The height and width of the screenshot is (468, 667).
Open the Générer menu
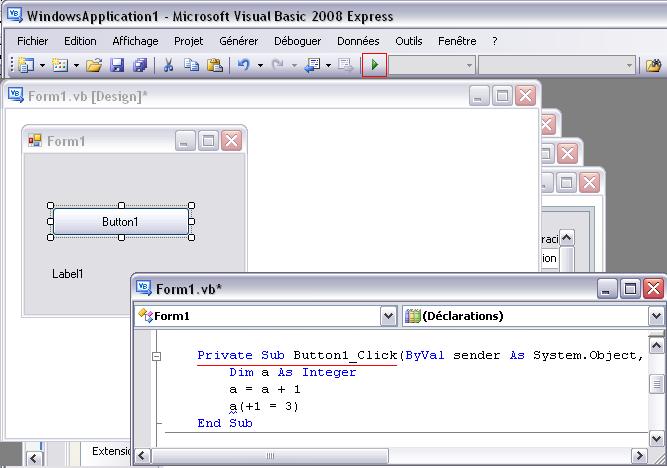(x=239, y=41)
